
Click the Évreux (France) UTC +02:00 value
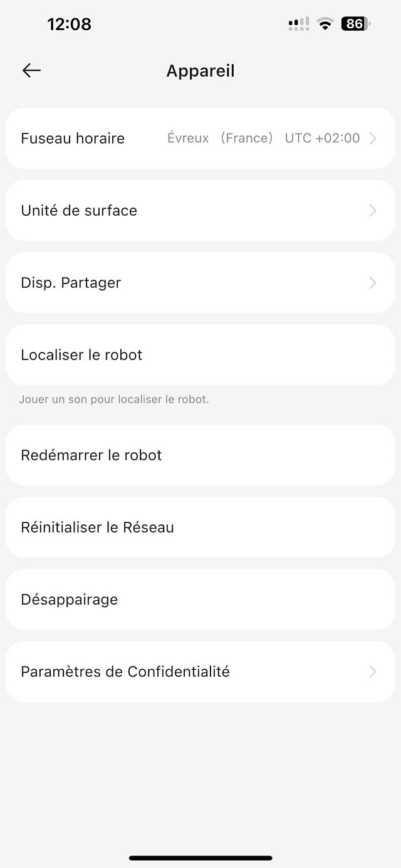pyautogui.click(x=263, y=139)
